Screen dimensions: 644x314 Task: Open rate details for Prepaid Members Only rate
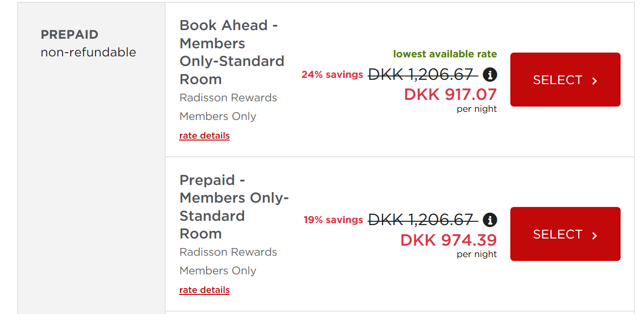[x=204, y=290]
